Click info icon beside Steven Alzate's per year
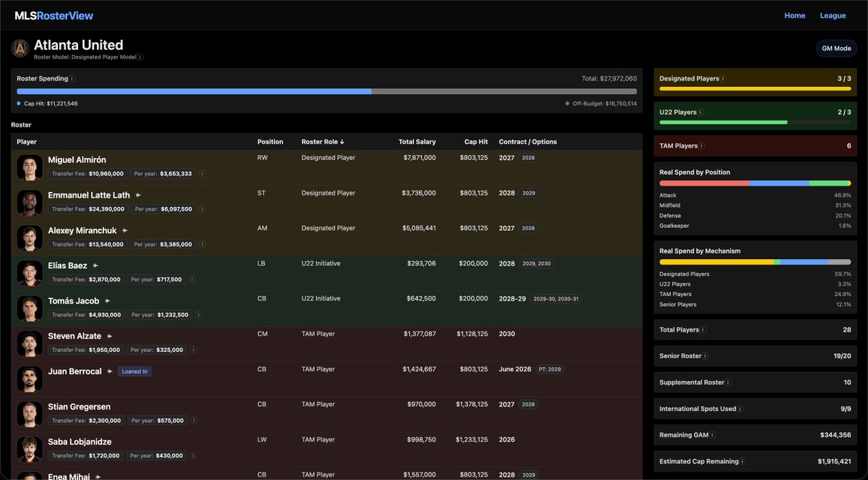 [193, 350]
